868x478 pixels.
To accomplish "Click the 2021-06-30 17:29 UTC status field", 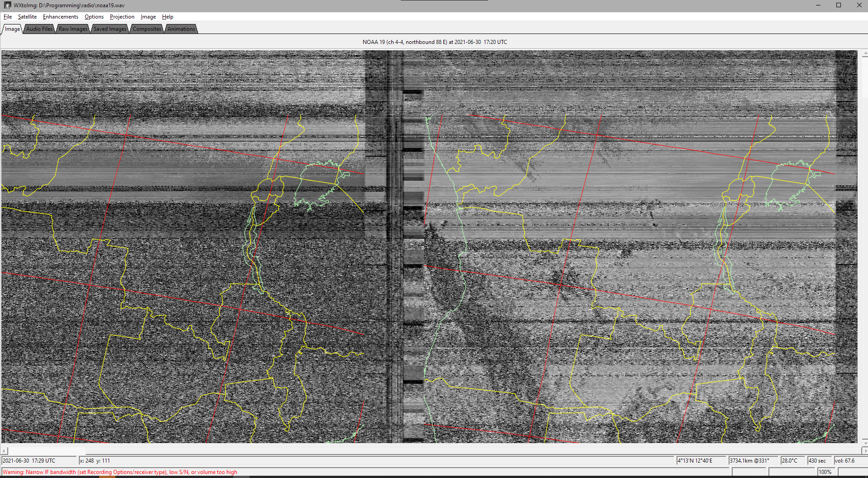I will pyautogui.click(x=39, y=461).
